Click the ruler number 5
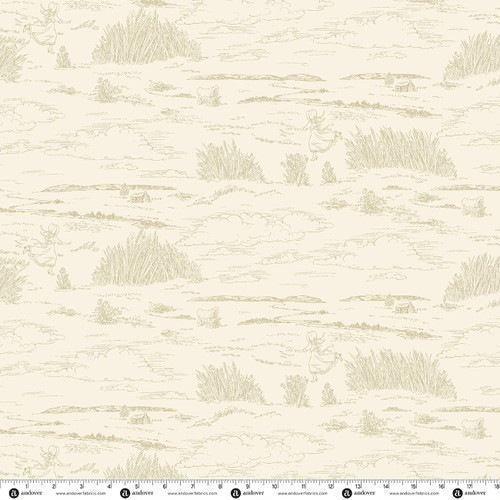Screen dimensions: 500x500 pos(137,486)
